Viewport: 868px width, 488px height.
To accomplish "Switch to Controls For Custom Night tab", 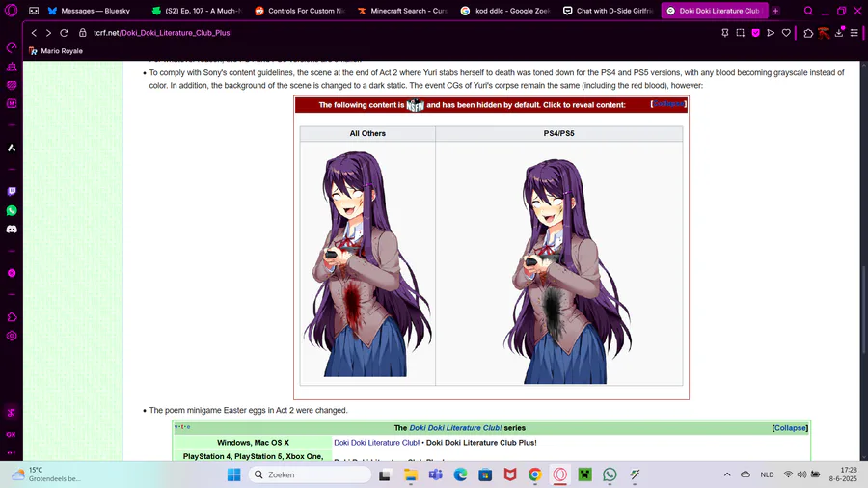I will [301, 11].
